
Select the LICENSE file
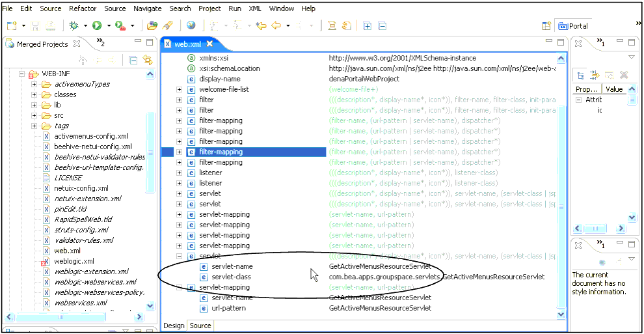point(68,178)
